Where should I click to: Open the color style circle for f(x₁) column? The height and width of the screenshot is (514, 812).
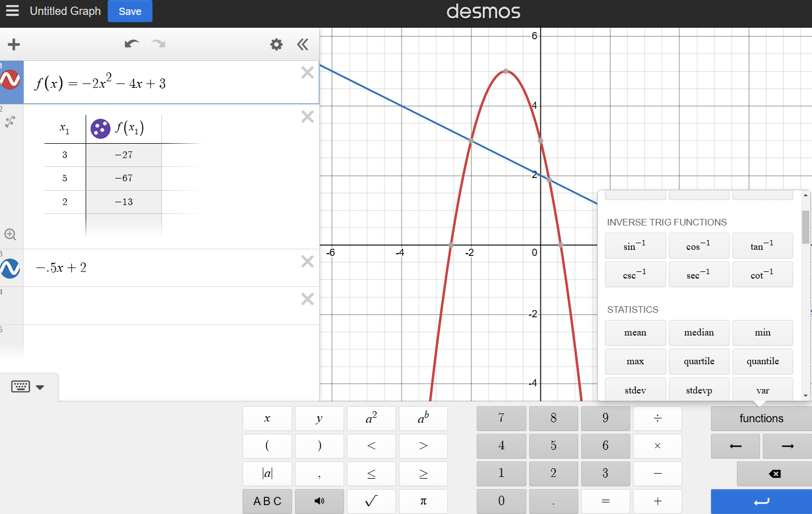(100, 128)
